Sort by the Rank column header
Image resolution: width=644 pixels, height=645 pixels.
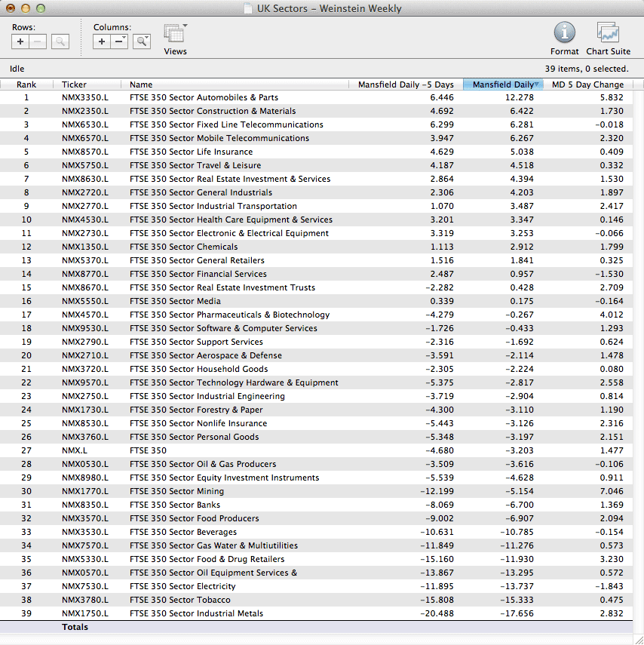pyautogui.click(x=26, y=84)
